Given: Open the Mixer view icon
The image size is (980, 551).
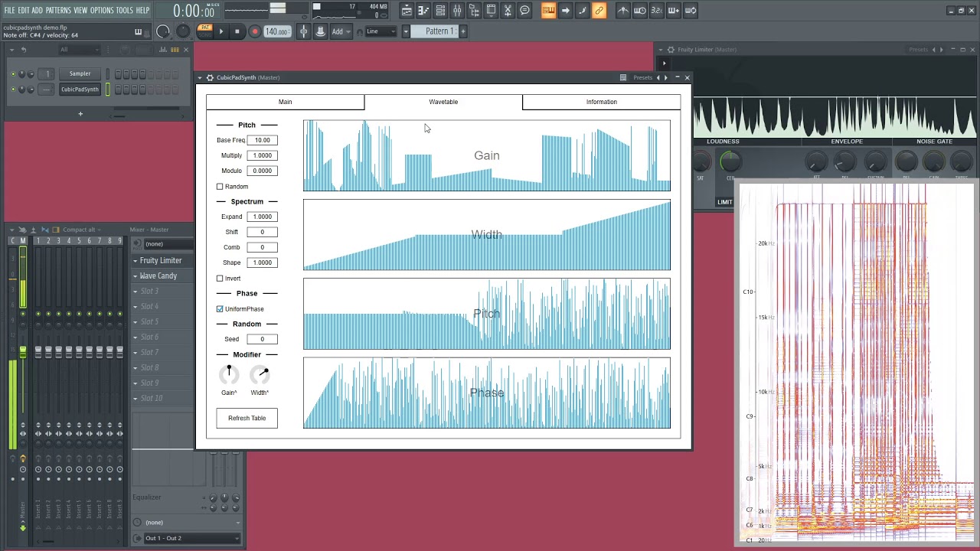Looking at the screenshot, I should pyautogui.click(x=457, y=11).
